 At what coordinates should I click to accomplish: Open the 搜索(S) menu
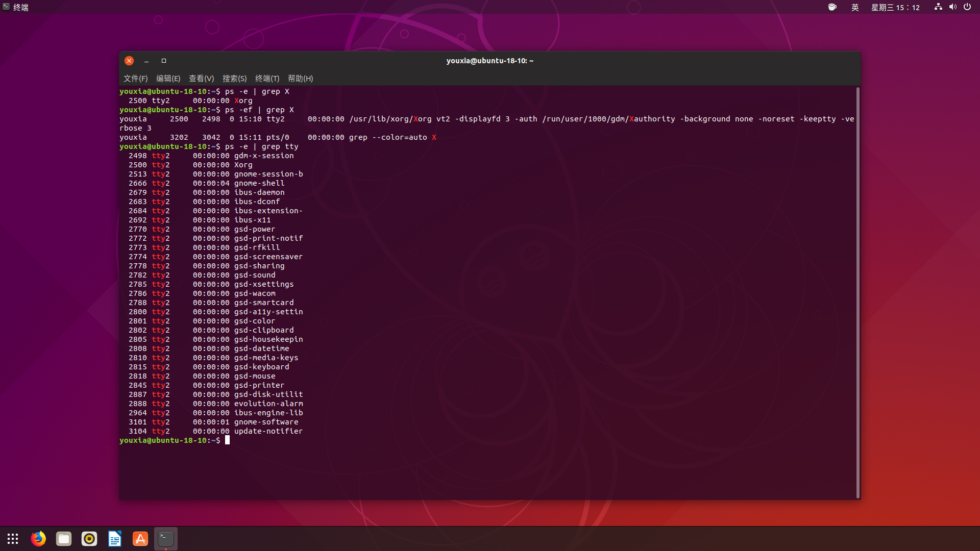(234, 79)
